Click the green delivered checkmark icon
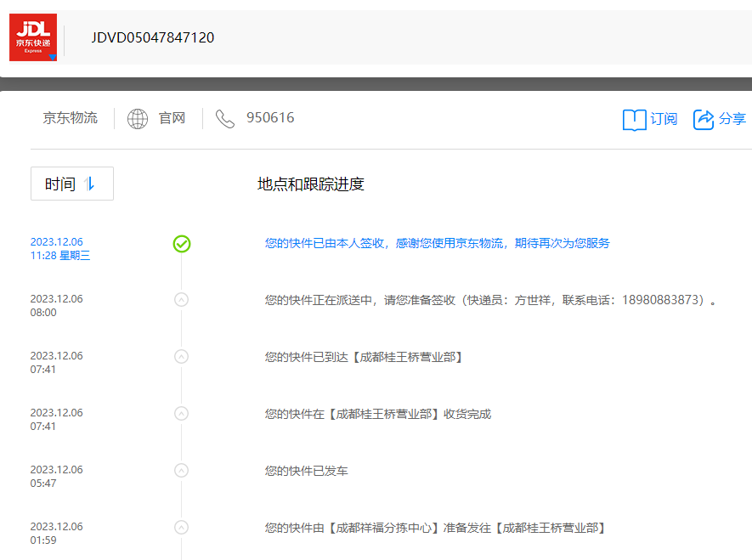 coord(182,244)
